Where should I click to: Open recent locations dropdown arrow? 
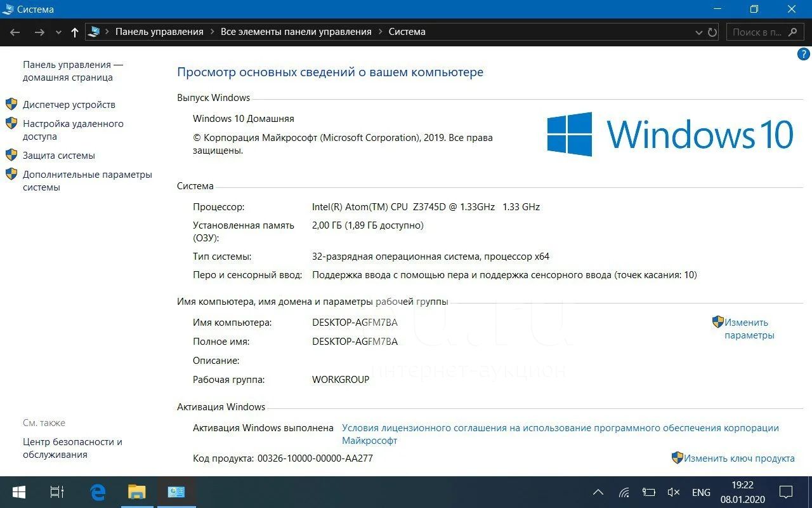coord(58,32)
